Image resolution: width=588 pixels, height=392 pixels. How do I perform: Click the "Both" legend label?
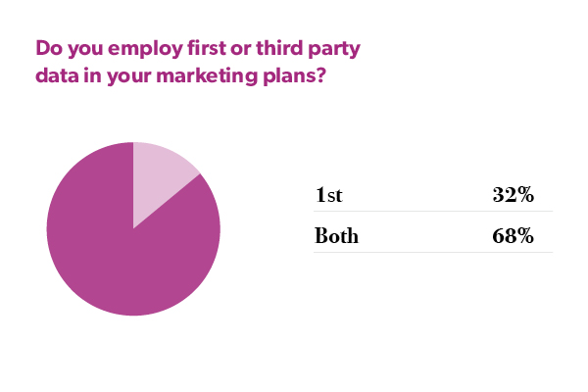(336, 236)
